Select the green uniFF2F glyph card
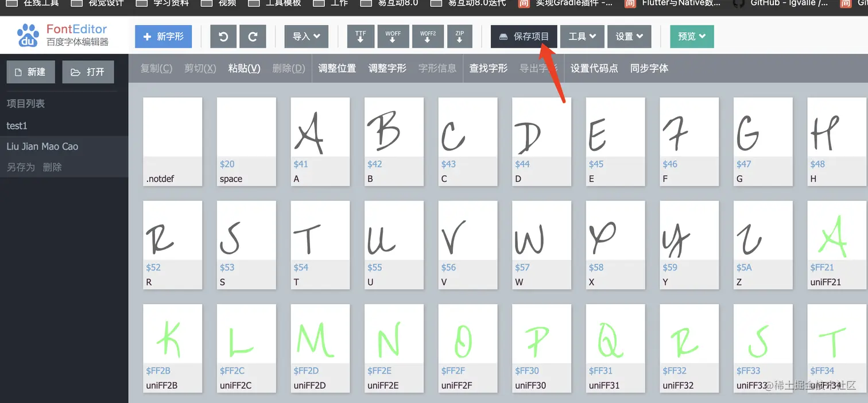 coord(468,348)
